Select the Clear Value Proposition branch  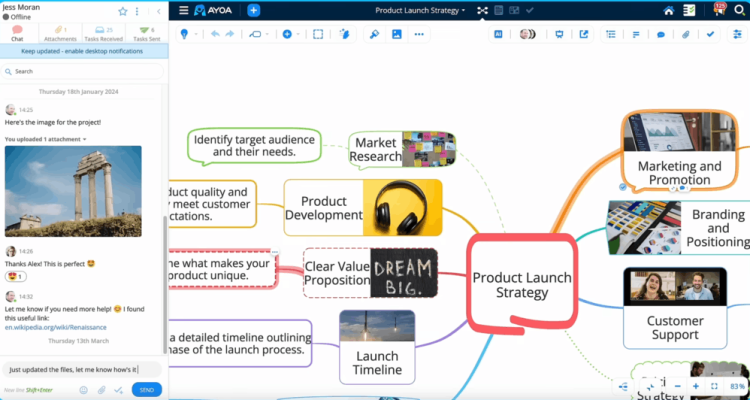click(x=370, y=273)
